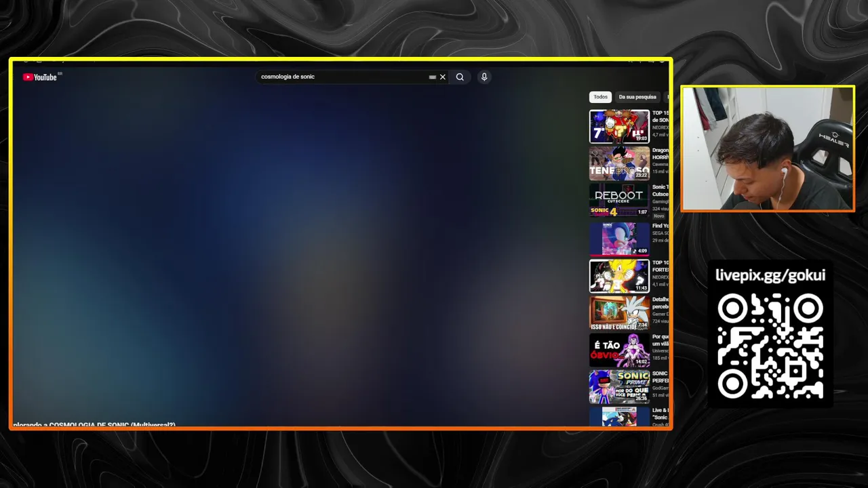Clear the search text with X icon

point(443,77)
